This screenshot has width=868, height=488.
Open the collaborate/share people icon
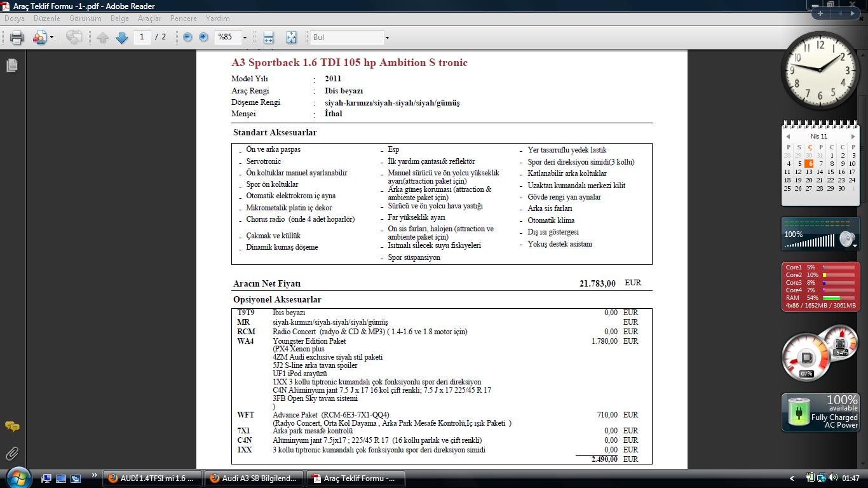click(39, 37)
